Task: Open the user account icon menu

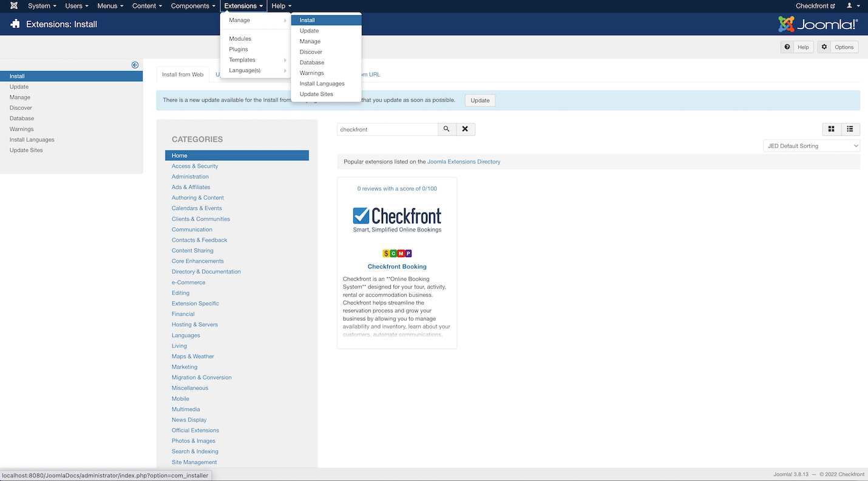Action: pyautogui.click(x=853, y=6)
